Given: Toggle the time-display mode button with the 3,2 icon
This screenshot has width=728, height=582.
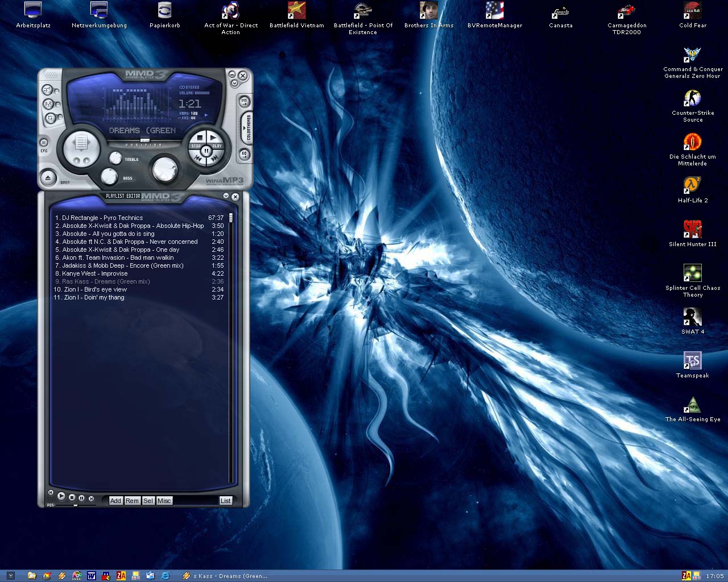Looking at the screenshot, I should (x=48, y=103).
